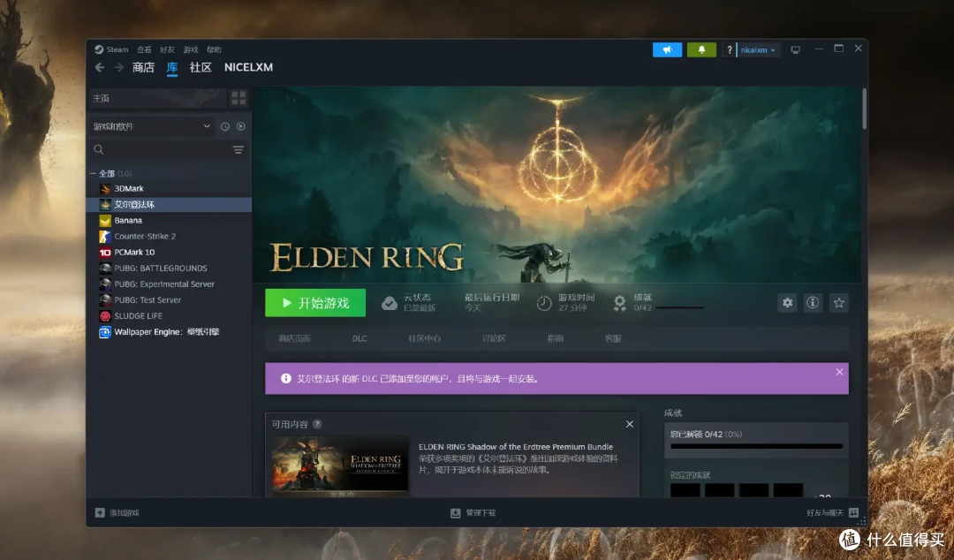Switch to Big Picture mode icon

click(795, 50)
